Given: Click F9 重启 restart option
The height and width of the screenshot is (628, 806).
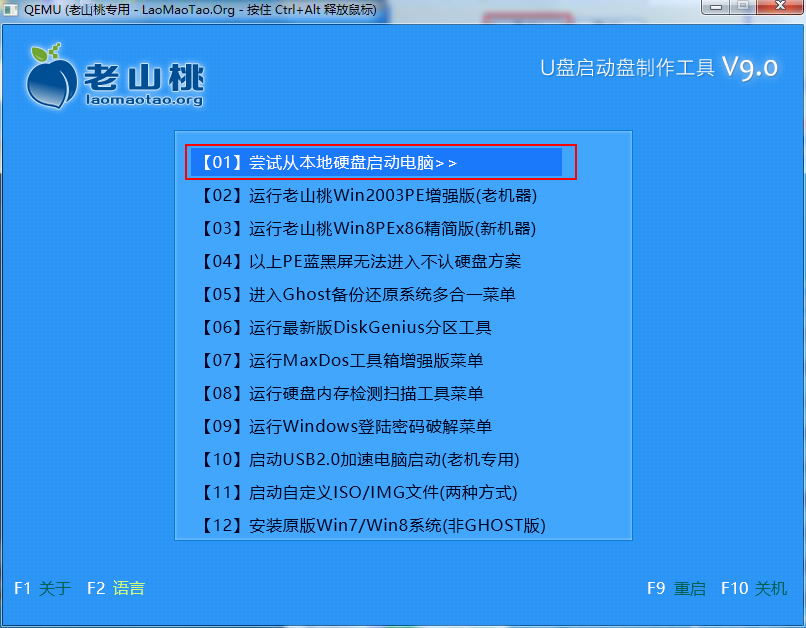Looking at the screenshot, I should pos(676,588).
